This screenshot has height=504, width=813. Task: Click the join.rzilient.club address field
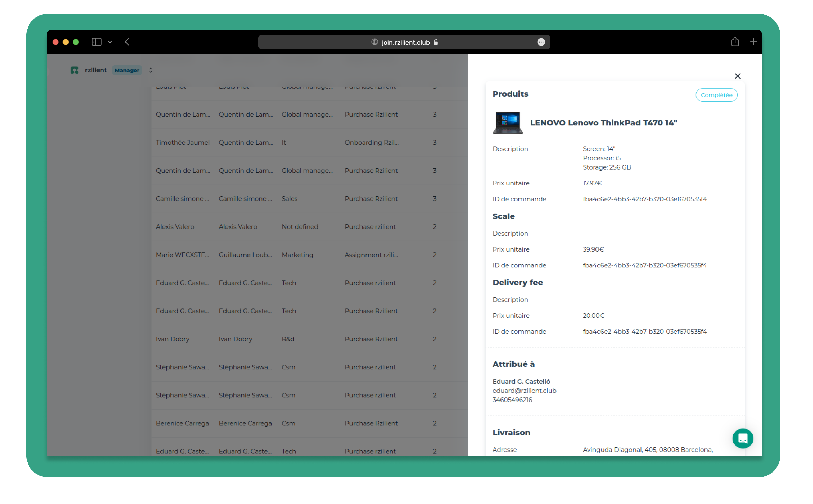(405, 42)
